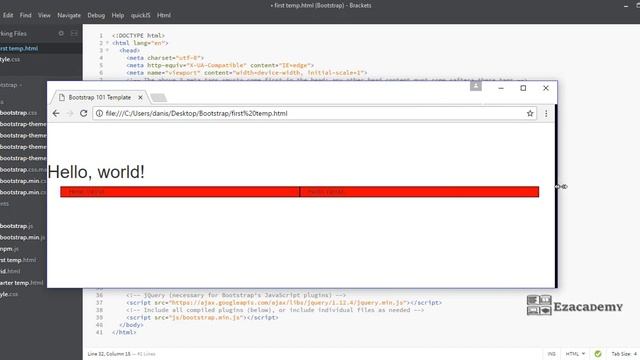Open bootstrap.min.js in the file tree
The image size is (640, 360).
pyautogui.click(x=22, y=237)
